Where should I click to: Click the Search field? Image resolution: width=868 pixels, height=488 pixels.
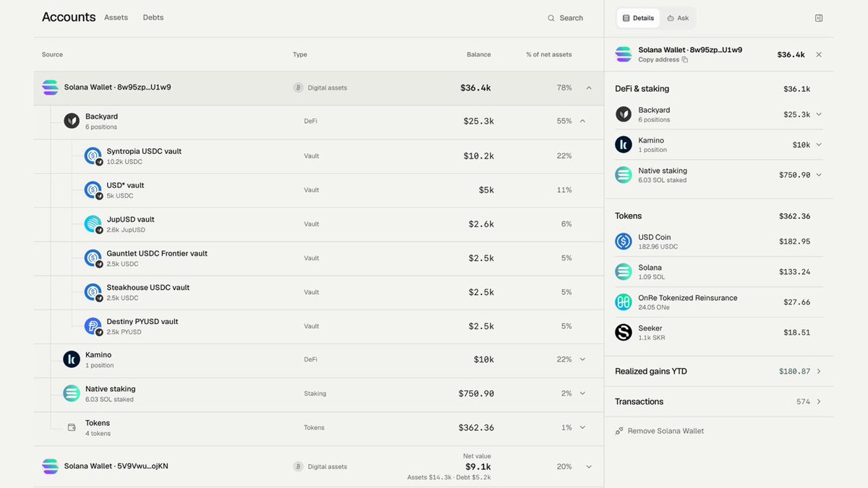pyautogui.click(x=565, y=18)
